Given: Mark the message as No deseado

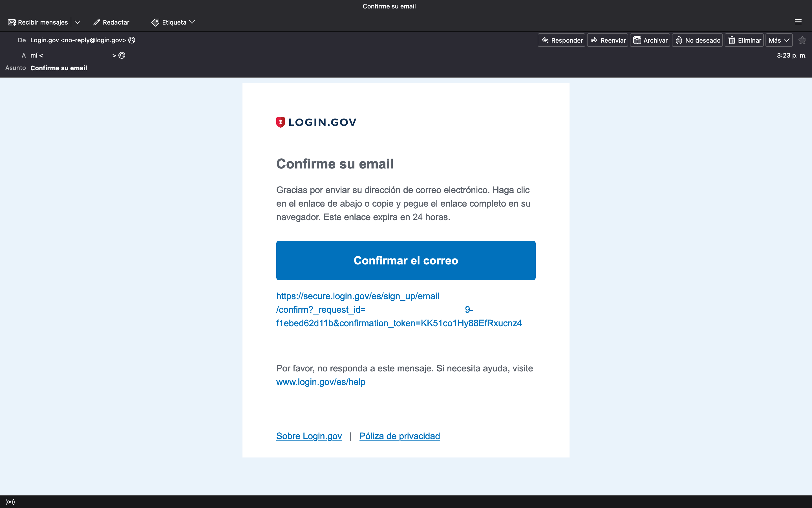Looking at the screenshot, I should click(697, 40).
